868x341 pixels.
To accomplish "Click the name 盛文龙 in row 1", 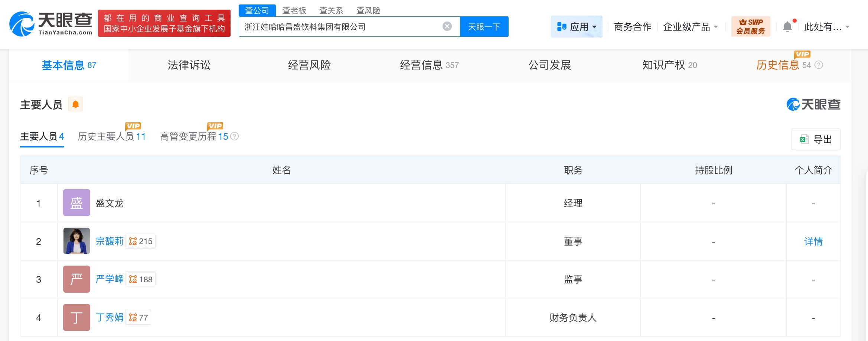I will coord(110,203).
